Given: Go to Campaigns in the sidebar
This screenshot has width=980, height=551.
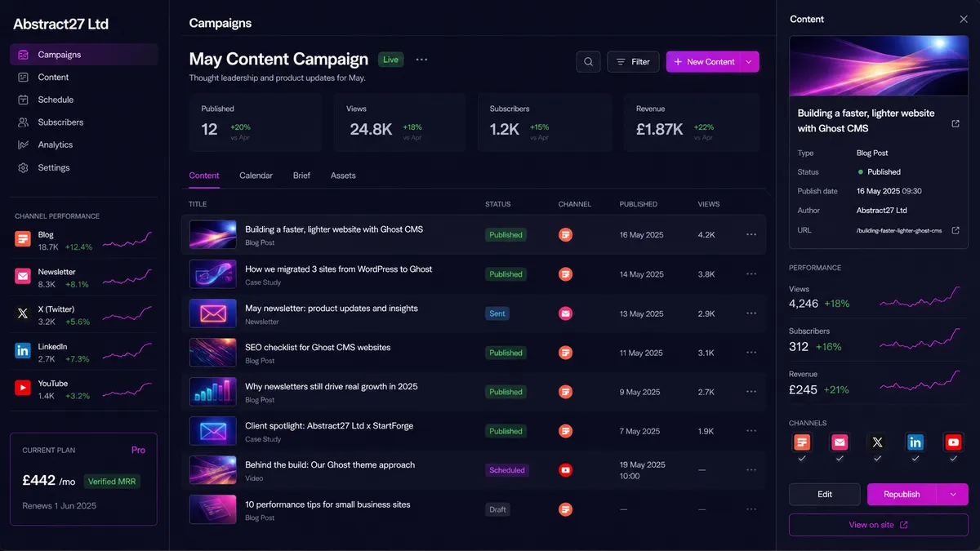Looking at the screenshot, I should pyautogui.click(x=84, y=55).
